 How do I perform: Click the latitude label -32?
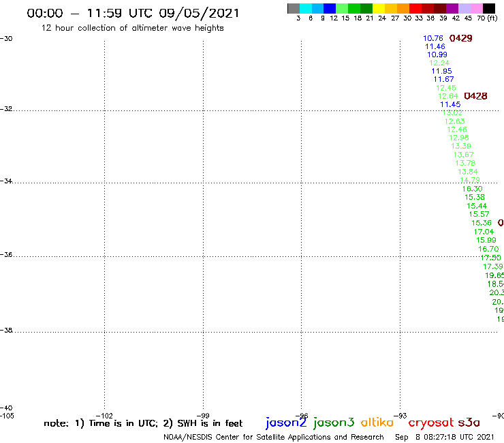6,109
